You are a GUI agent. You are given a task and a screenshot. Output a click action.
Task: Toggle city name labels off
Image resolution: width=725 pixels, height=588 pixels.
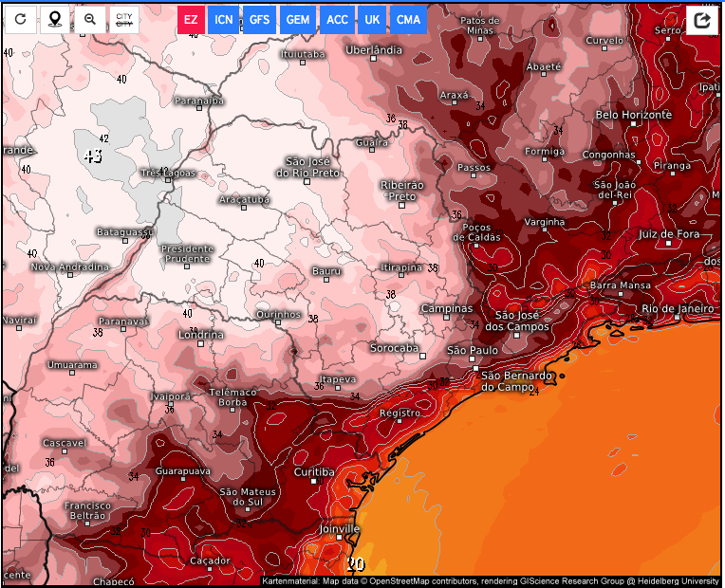tap(123, 20)
